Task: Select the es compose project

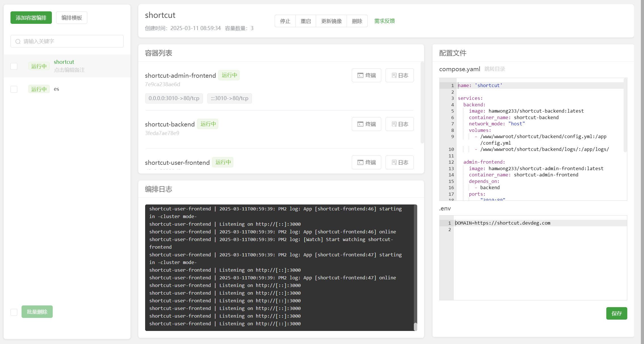Action: click(x=56, y=89)
